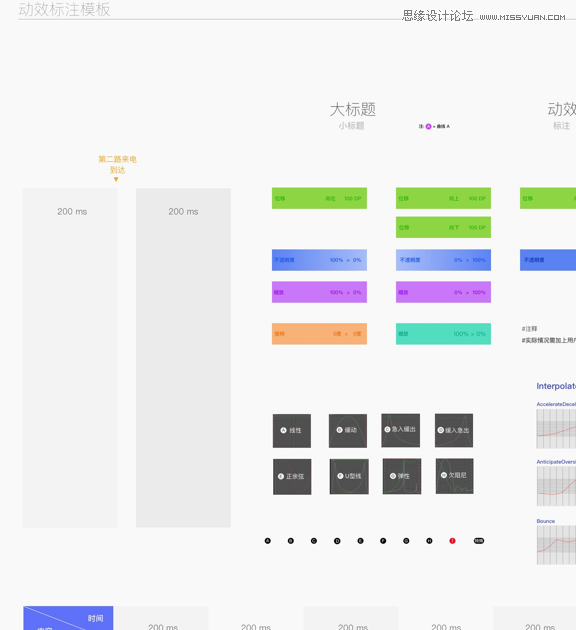Click the blue 时间 table header cell

pos(68,618)
